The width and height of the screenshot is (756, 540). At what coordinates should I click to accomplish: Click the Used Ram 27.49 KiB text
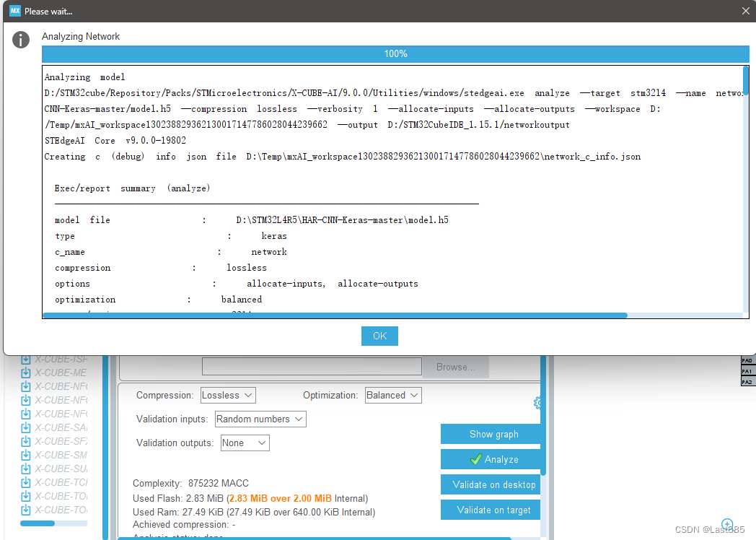(x=254, y=512)
